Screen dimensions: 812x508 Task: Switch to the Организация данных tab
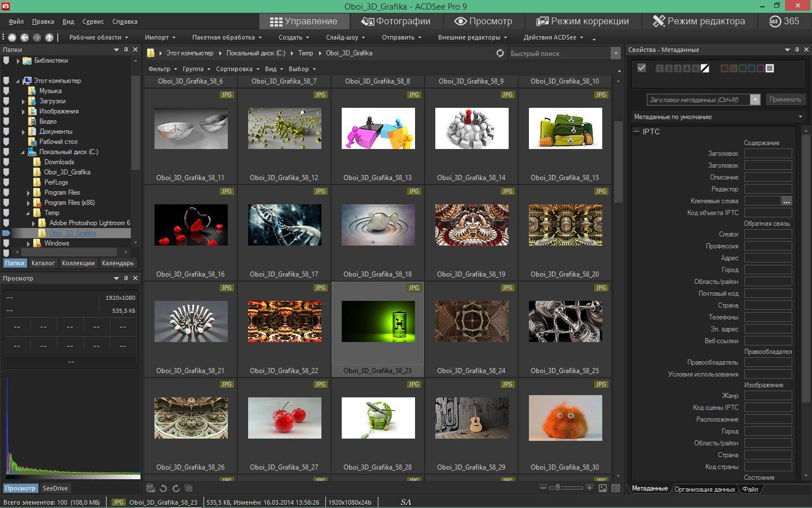click(x=705, y=489)
